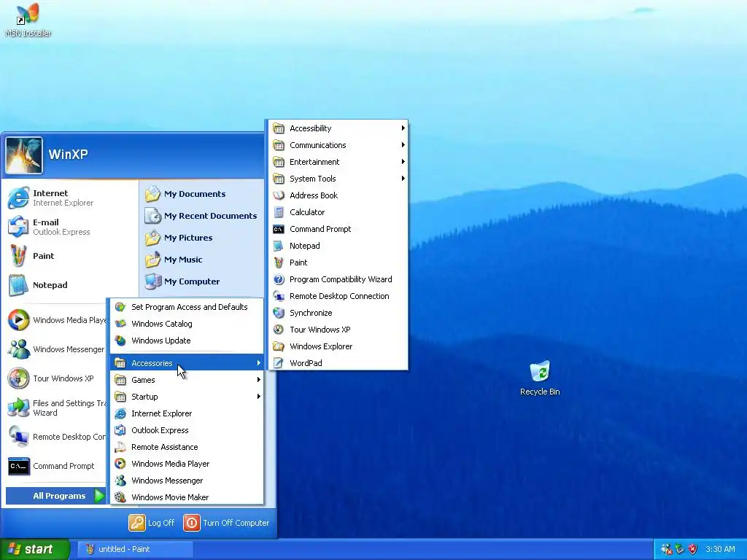Open My Documents folder
This screenshot has width=747, height=560.
point(202,194)
